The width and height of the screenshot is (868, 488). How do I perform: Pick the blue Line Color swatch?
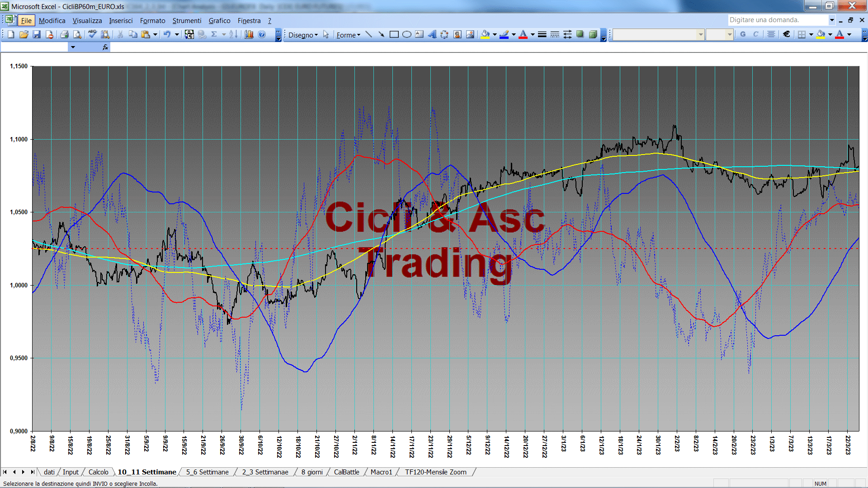(x=505, y=35)
